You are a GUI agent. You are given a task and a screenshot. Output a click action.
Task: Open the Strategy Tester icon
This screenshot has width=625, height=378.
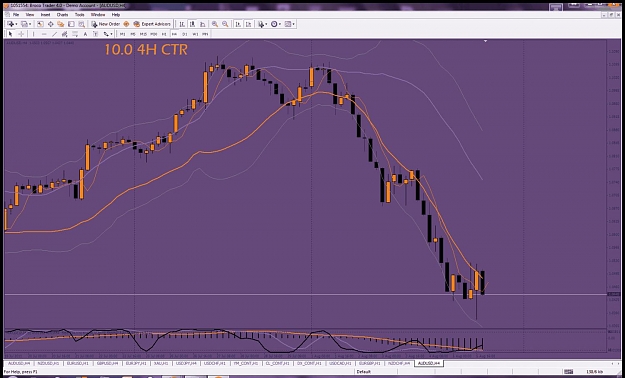tap(82, 24)
